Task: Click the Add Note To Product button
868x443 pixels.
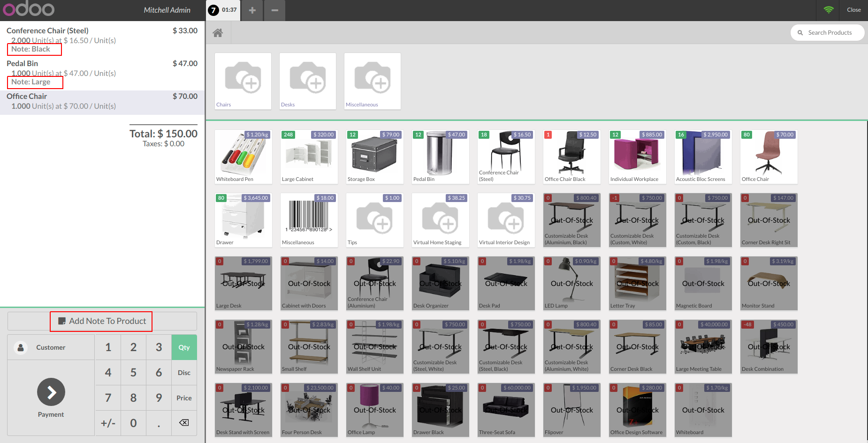Action: tap(100, 321)
